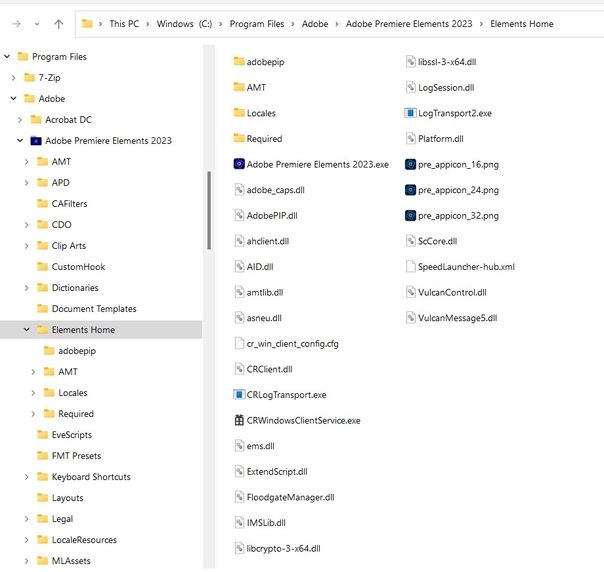
Task: Select the pre_appicon_32.png image icon
Action: 410,215
